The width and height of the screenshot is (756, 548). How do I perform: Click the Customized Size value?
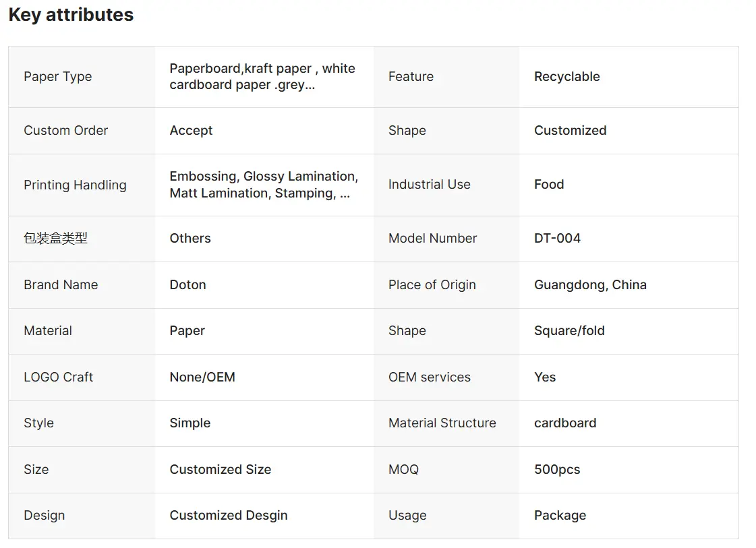point(221,469)
